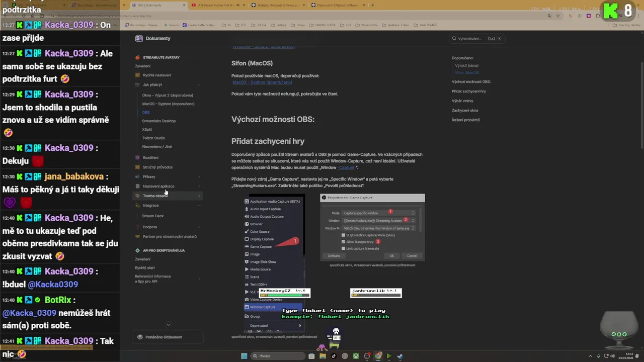Open the Streamlabs Desktop page
644x362 pixels.
(159, 121)
